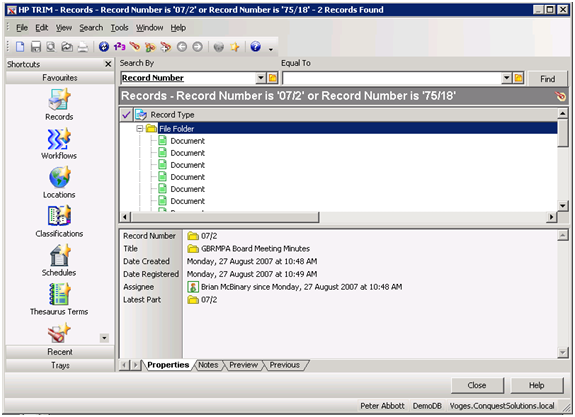Expand the Favourites shortcut group
The width and height of the screenshot is (575, 417).
tap(60, 78)
